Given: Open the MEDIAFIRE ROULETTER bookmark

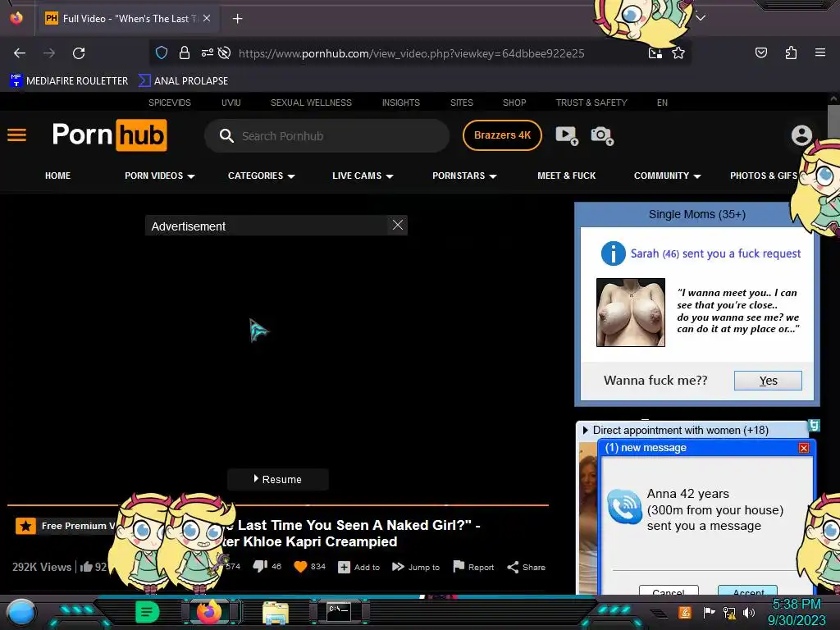Looking at the screenshot, I should [x=69, y=81].
